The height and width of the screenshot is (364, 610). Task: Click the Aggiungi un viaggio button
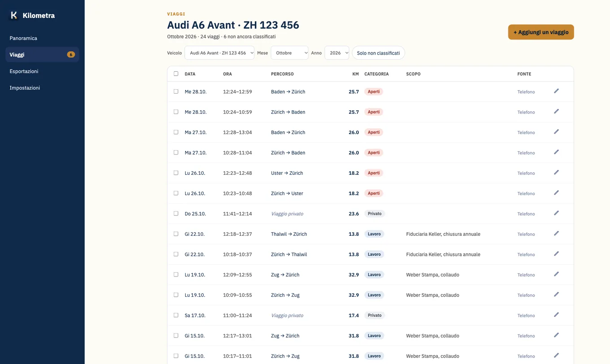coord(541,32)
